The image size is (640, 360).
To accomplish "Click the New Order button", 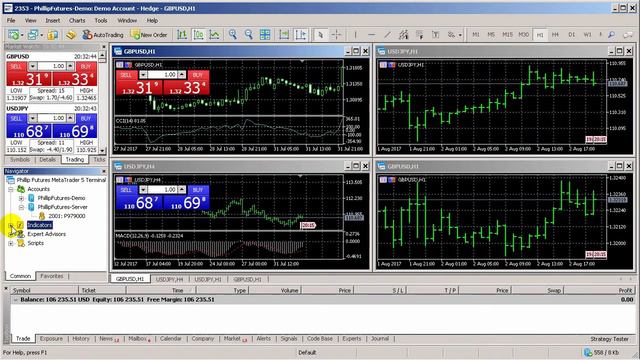I will pos(149,35).
